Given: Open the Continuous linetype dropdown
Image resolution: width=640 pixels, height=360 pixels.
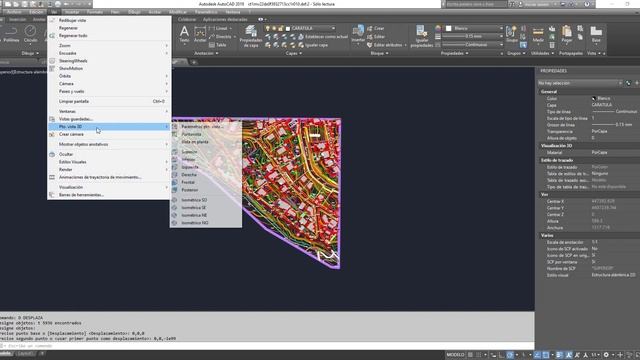Looking at the screenshot, I should 473,44.
